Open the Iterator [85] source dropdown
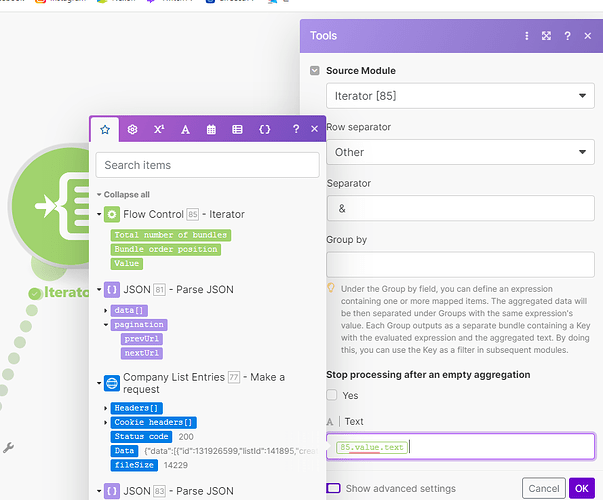The width and height of the screenshot is (603, 500). pyautogui.click(x=460, y=96)
